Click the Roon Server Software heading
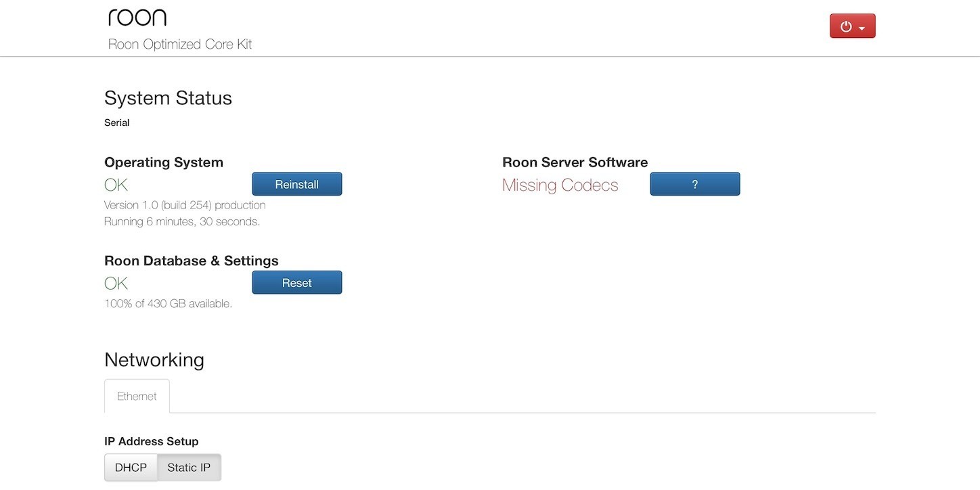This screenshot has width=980, height=490. 575,162
